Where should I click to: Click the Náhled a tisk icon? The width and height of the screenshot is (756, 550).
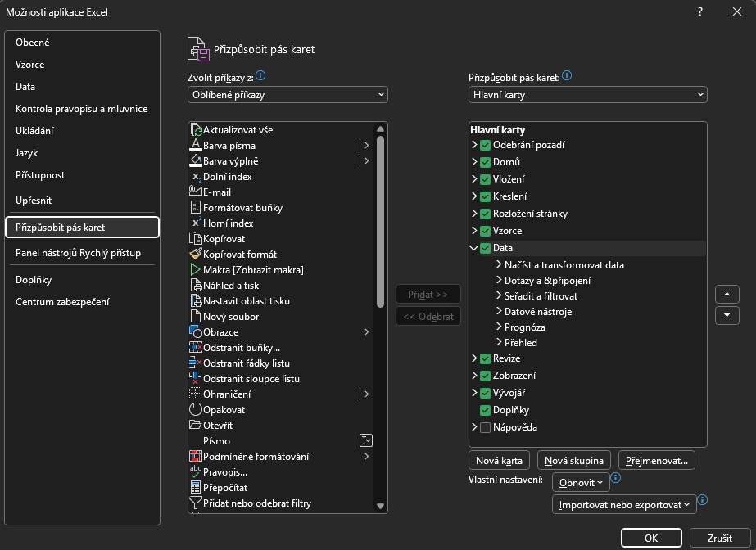click(196, 285)
